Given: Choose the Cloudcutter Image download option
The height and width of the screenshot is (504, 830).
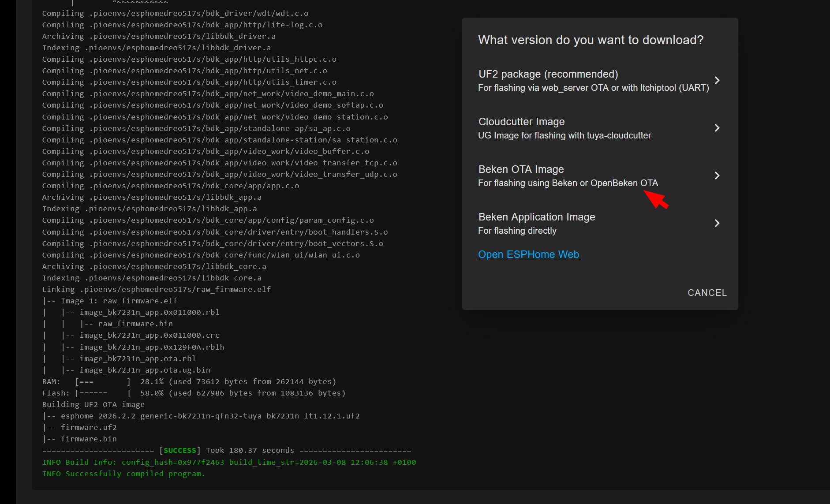Looking at the screenshot, I should click(600, 128).
